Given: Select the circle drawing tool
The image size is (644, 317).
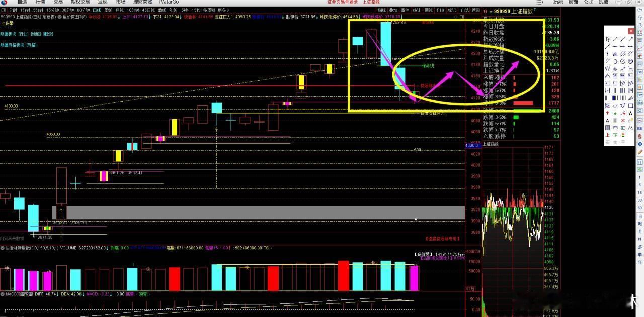Looking at the screenshot, I should click(x=623, y=61).
